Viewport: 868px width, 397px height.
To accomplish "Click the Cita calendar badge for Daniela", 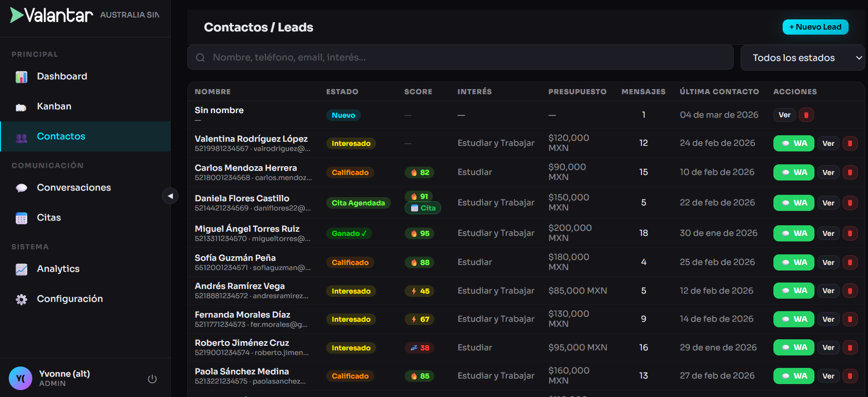I will tap(423, 208).
